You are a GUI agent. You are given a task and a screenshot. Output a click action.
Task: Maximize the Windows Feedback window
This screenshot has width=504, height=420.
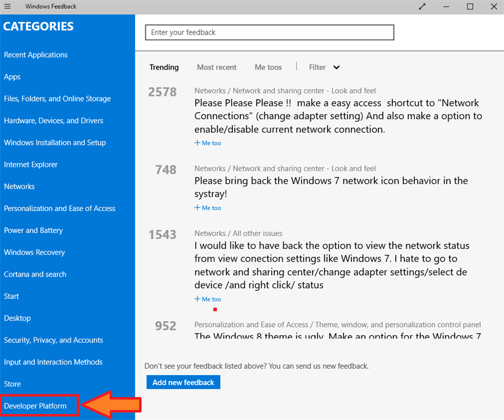point(470,7)
